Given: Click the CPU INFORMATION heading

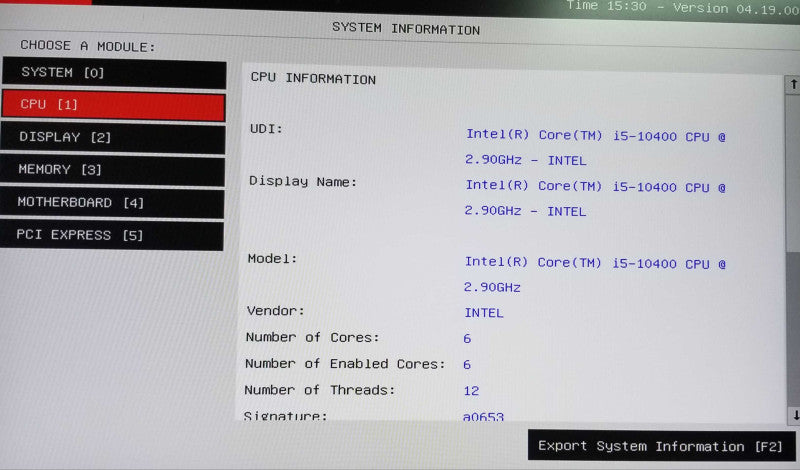Looking at the screenshot, I should pyautogui.click(x=313, y=79).
